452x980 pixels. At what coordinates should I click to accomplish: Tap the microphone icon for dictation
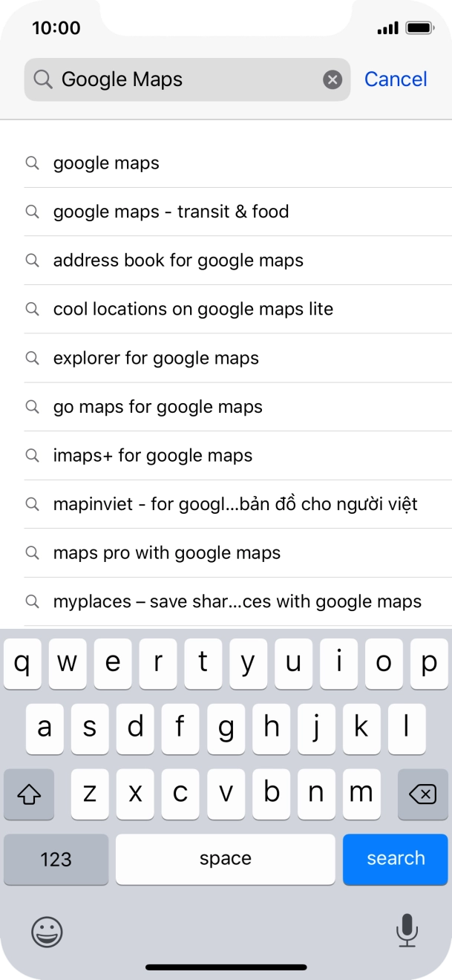406,932
